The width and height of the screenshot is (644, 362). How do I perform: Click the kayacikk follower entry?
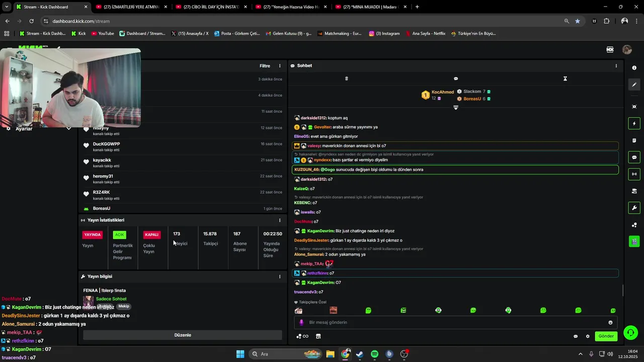183,162
